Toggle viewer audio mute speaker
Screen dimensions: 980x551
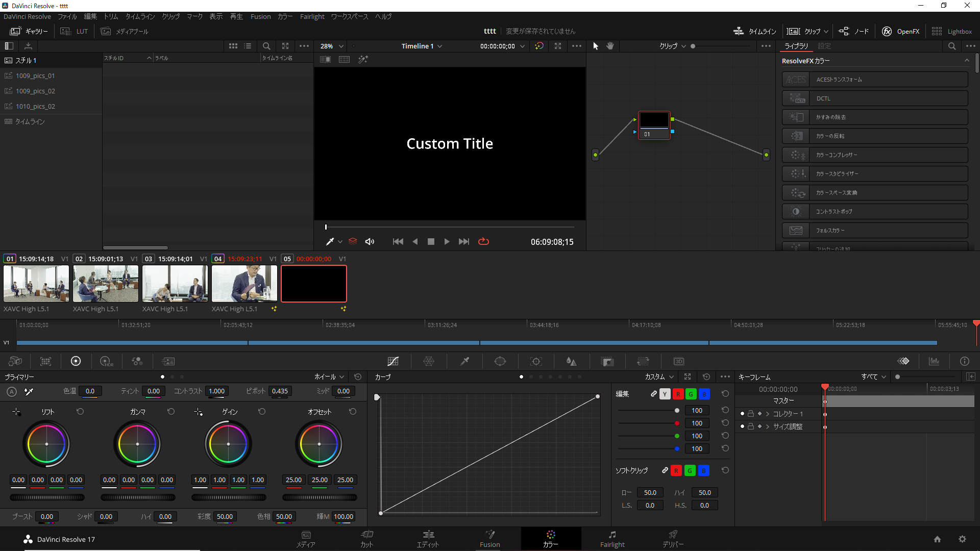click(370, 241)
